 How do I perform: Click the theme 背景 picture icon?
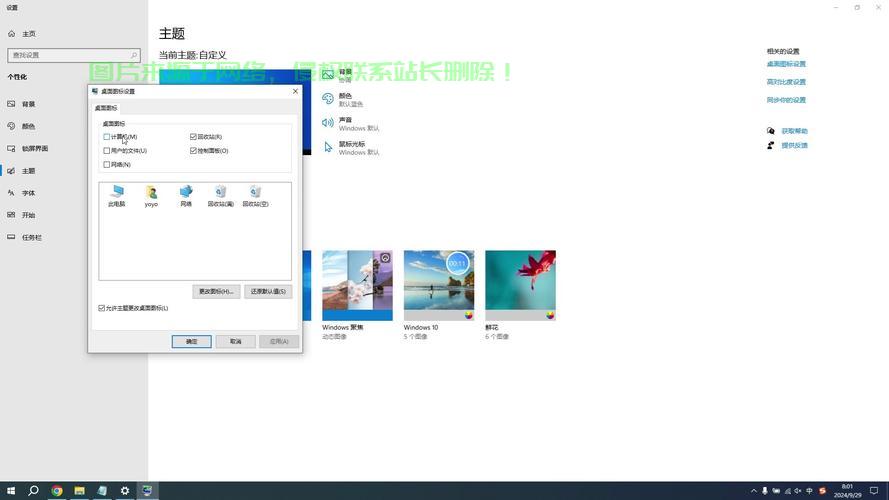pyautogui.click(x=328, y=75)
